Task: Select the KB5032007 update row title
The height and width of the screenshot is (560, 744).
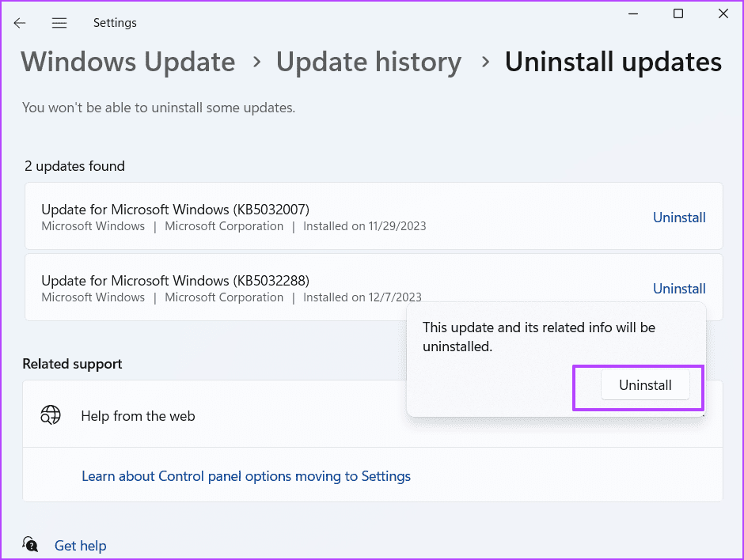Action: 175,209
